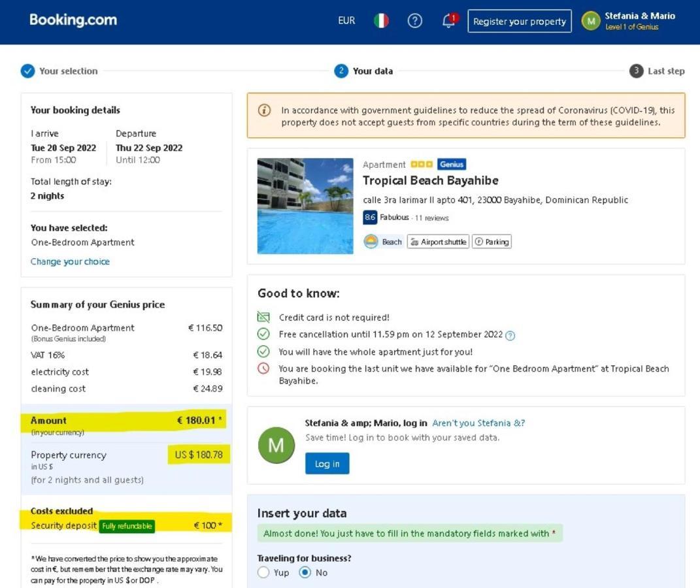
Task: Click the Genius badge beside Apartment
Action: click(x=452, y=164)
